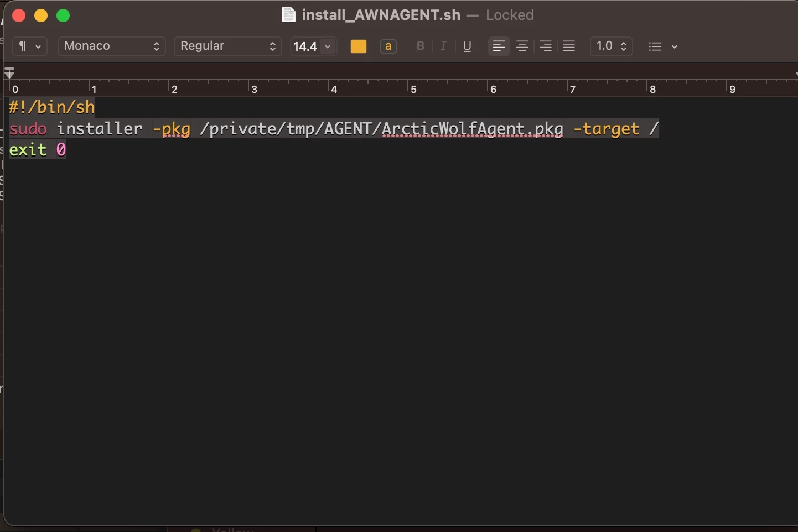Toggle underline formatting

pos(467,46)
